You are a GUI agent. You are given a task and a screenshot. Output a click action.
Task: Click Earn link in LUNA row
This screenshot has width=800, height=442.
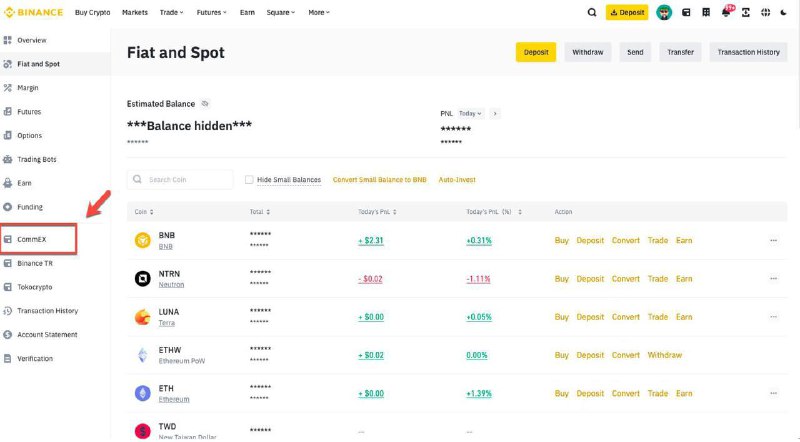(684, 317)
